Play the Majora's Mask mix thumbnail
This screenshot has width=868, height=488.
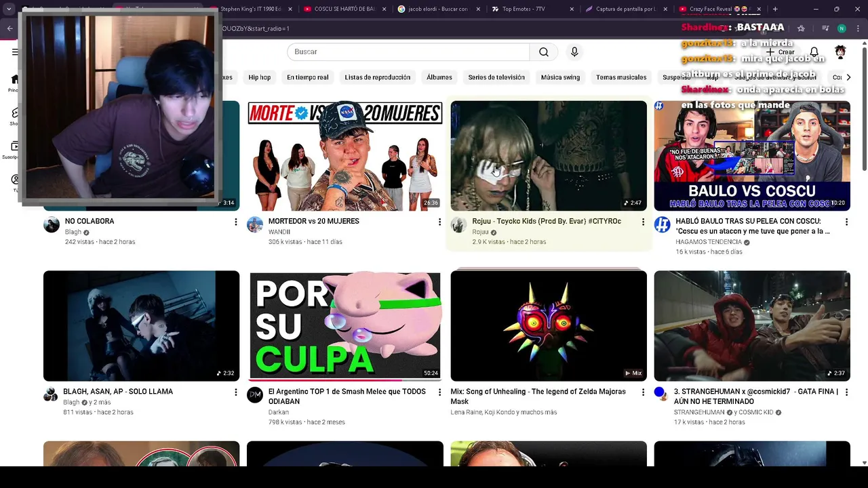coord(549,326)
